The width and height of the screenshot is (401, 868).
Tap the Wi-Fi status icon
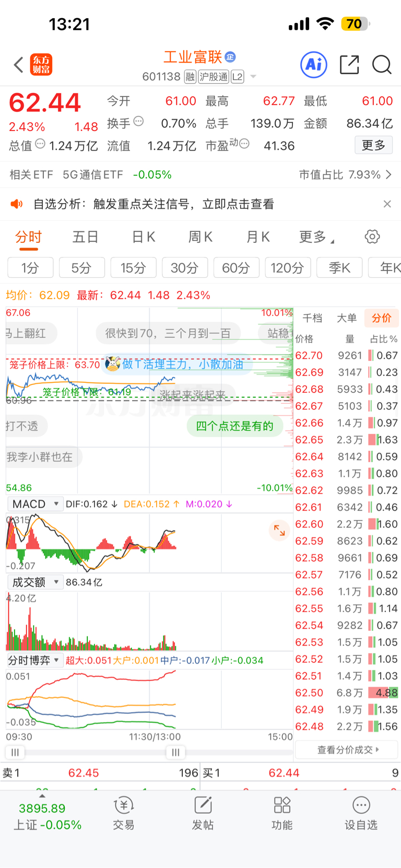325,24
